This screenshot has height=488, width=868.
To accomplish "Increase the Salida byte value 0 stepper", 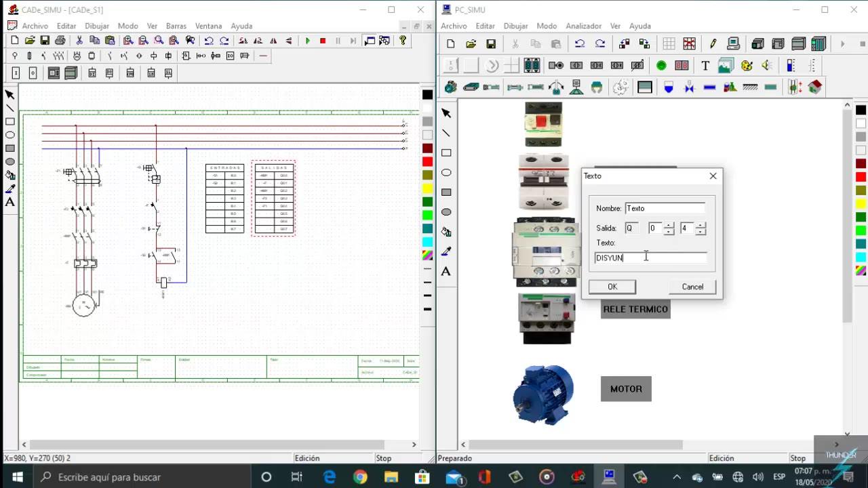I will [x=669, y=226].
